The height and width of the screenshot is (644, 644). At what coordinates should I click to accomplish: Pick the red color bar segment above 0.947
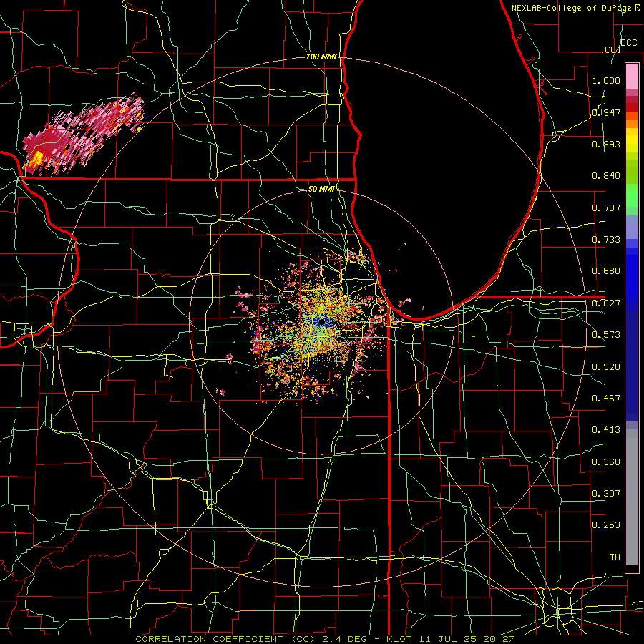[632, 107]
